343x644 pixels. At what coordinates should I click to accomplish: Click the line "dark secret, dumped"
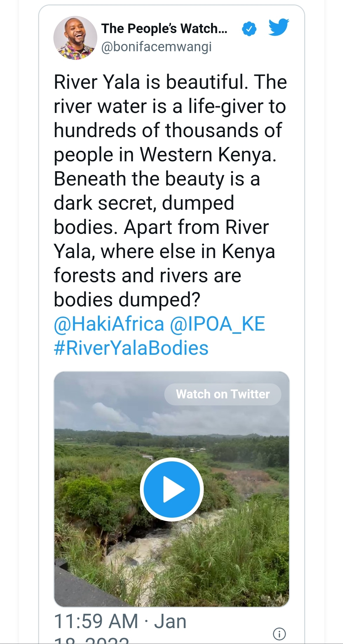click(x=144, y=203)
